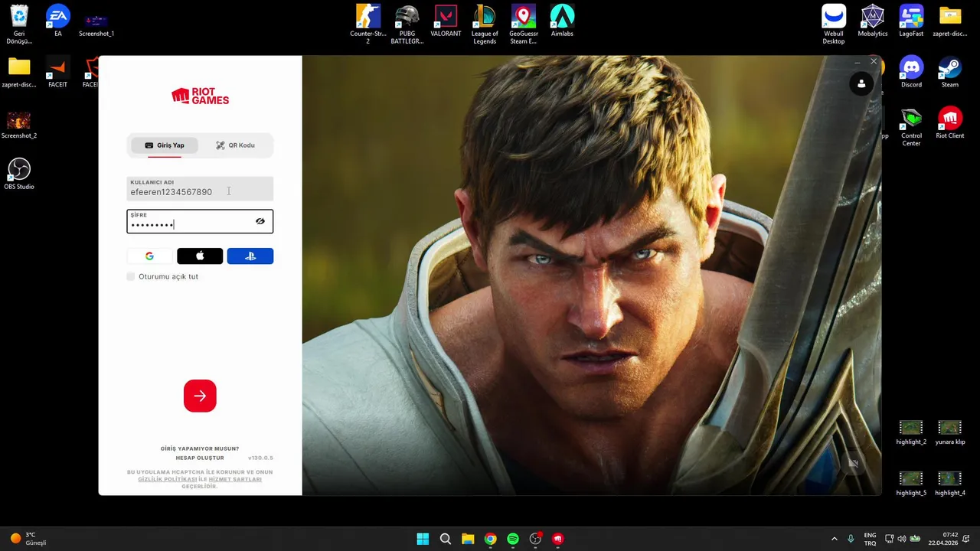Open Google Chrome from the taskbar
This screenshot has width=980, height=551.
(491, 539)
